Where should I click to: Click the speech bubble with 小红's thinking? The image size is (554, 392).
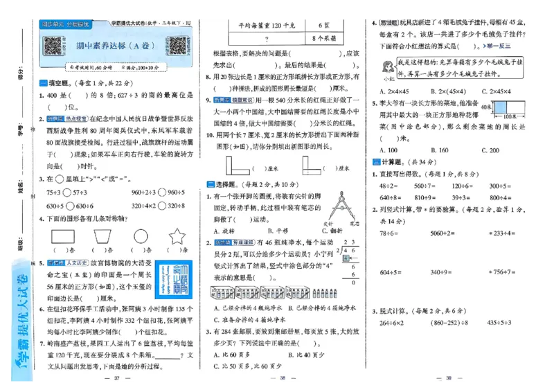pyautogui.click(x=460, y=67)
